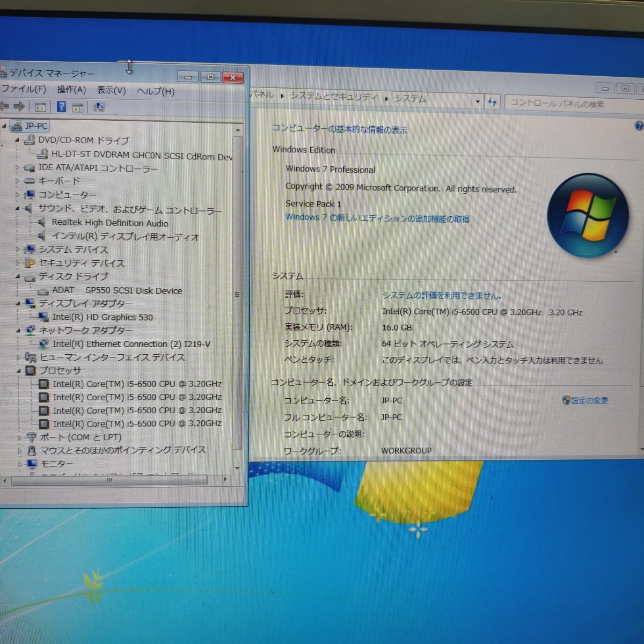Screen dimensions: 644x644
Task: Click the WORKGROUP value text
Action: [406, 451]
